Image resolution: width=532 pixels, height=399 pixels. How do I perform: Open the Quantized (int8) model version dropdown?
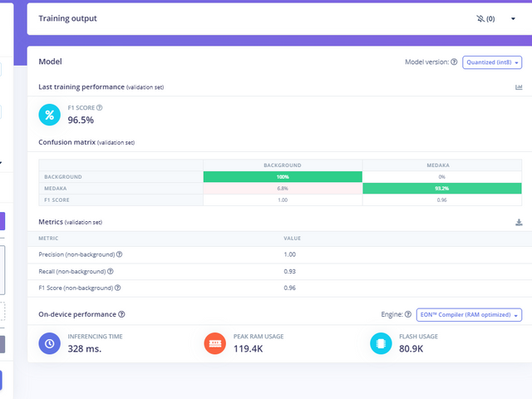(491, 62)
